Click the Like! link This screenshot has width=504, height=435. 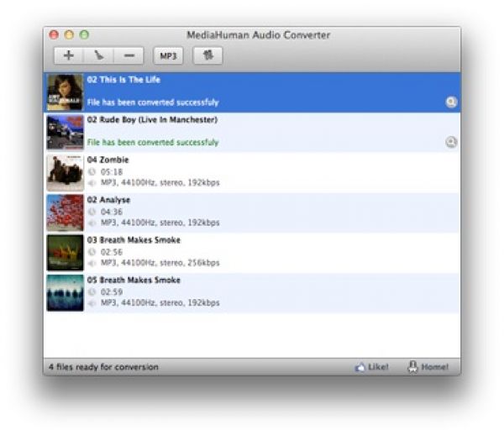(x=371, y=367)
